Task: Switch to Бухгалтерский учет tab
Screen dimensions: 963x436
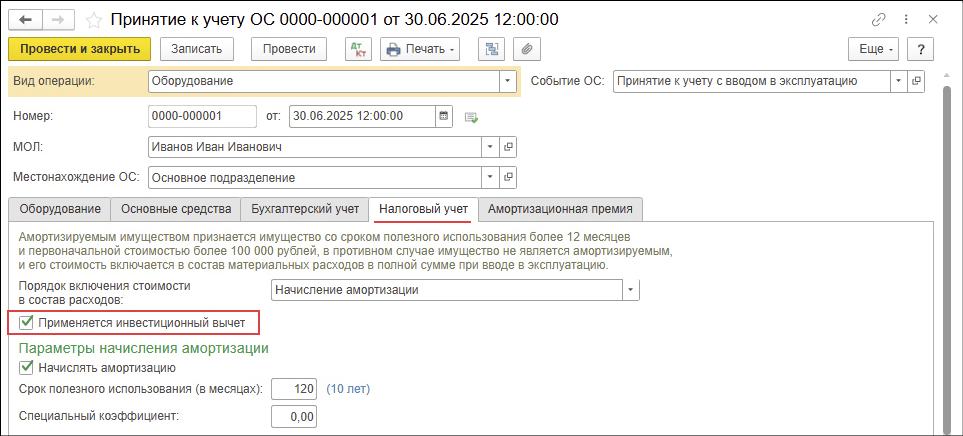Action: point(304,209)
